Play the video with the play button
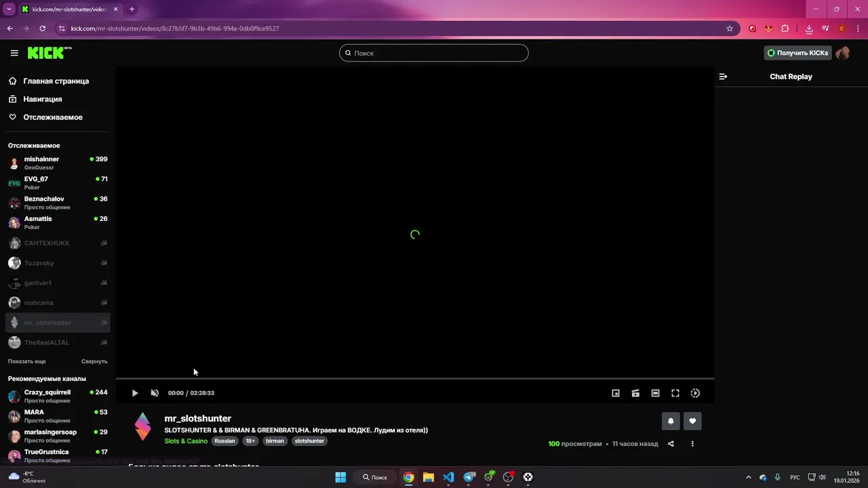Image resolution: width=868 pixels, height=488 pixels. (x=135, y=393)
